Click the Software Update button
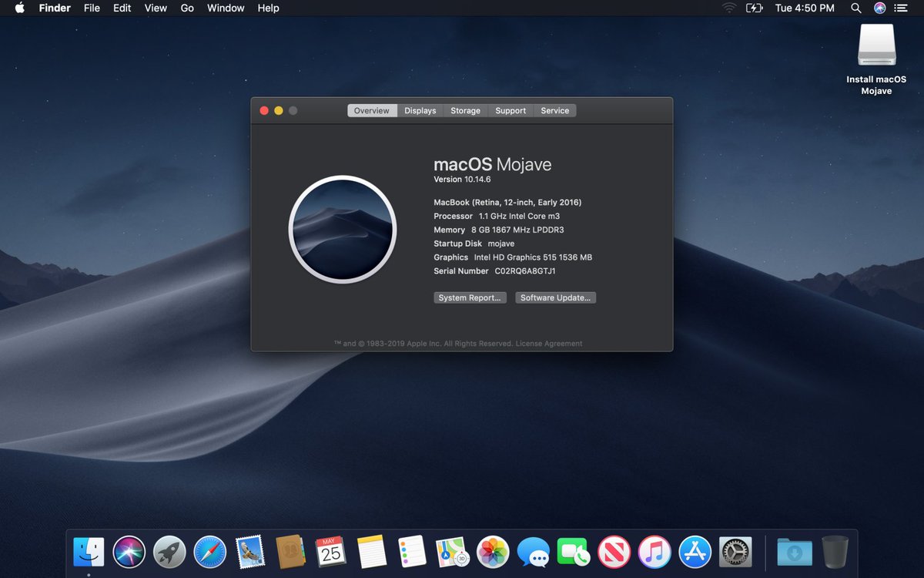Image resolution: width=924 pixels, height=578 pixels. pyautogui.click(x=555, y=297)
